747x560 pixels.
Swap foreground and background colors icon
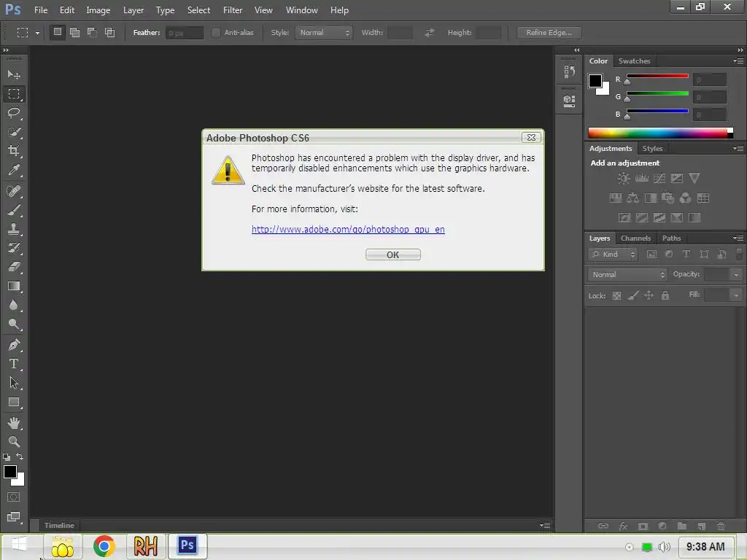[20, 456]
